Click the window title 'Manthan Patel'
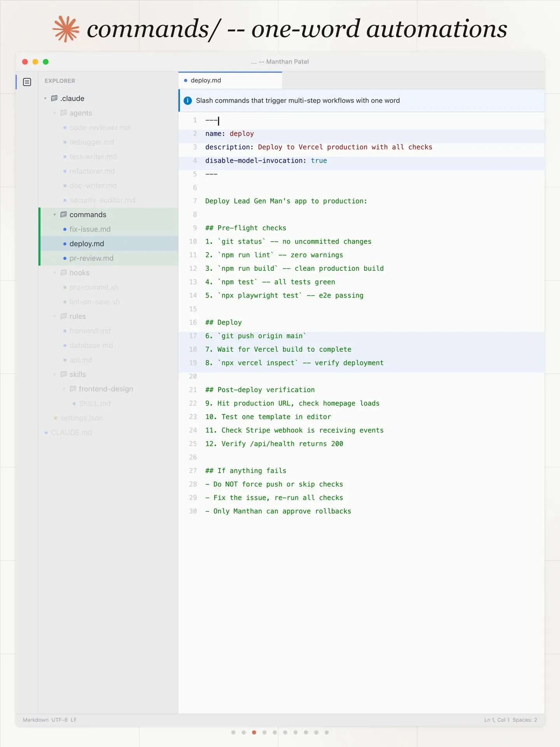Image resolution: width=560 pixels, height=747 pixels. pyautogui.click(x=287, y=61)
